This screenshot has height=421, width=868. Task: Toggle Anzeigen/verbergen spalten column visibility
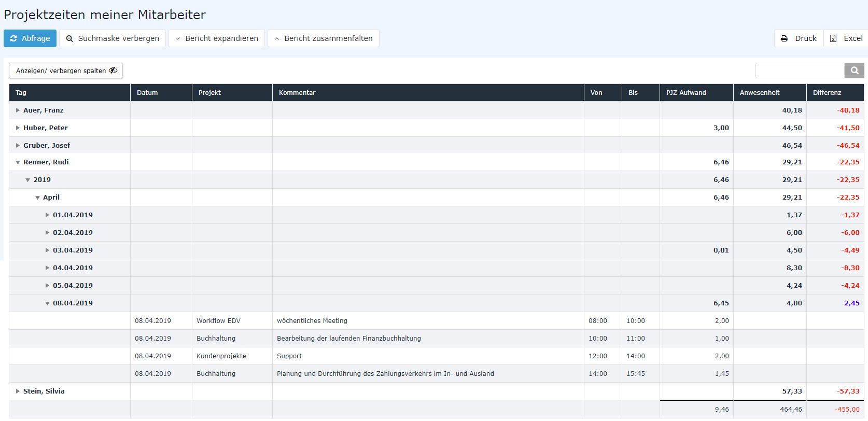pos(66,71)
